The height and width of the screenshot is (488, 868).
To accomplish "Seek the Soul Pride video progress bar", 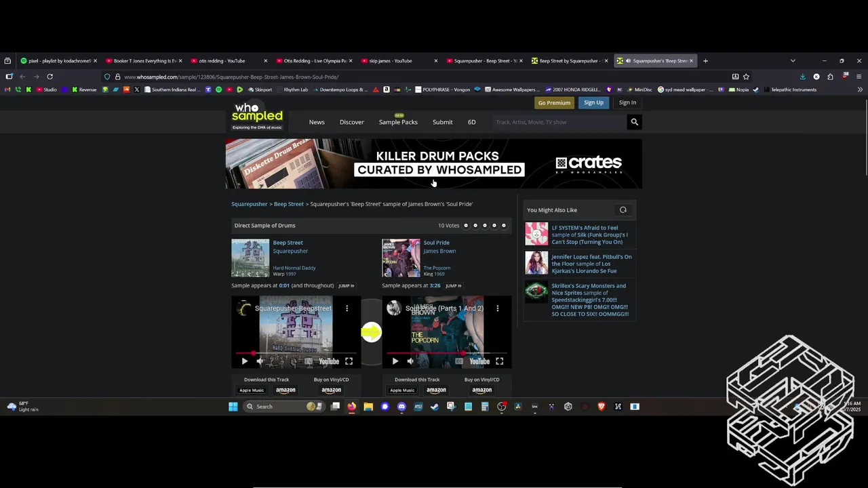I will click(x=447, y=353).
